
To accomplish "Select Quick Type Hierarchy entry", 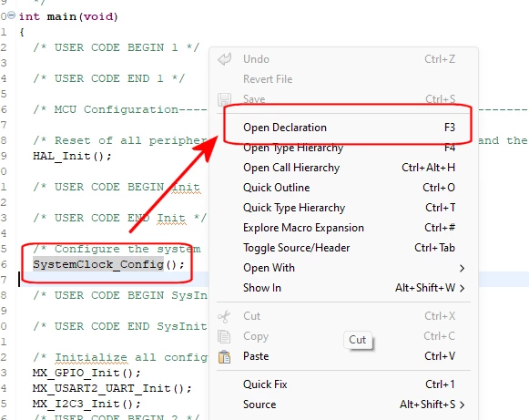I will [x=343, y=208].
